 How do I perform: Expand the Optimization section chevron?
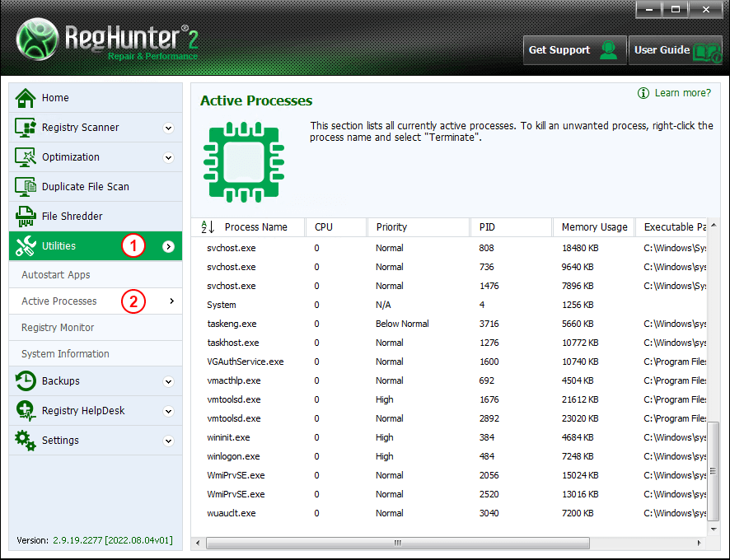tap(169, 157)
